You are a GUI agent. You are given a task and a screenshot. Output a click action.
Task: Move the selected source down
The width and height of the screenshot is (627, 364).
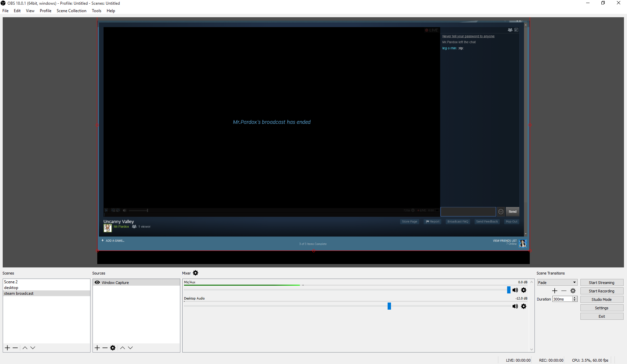130,348
